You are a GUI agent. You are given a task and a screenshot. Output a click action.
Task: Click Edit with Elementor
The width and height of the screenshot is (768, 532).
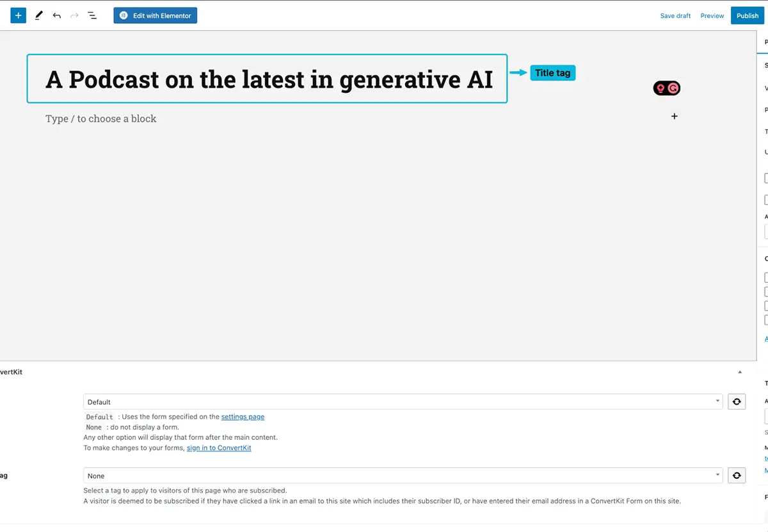click(x=155, y=15)
